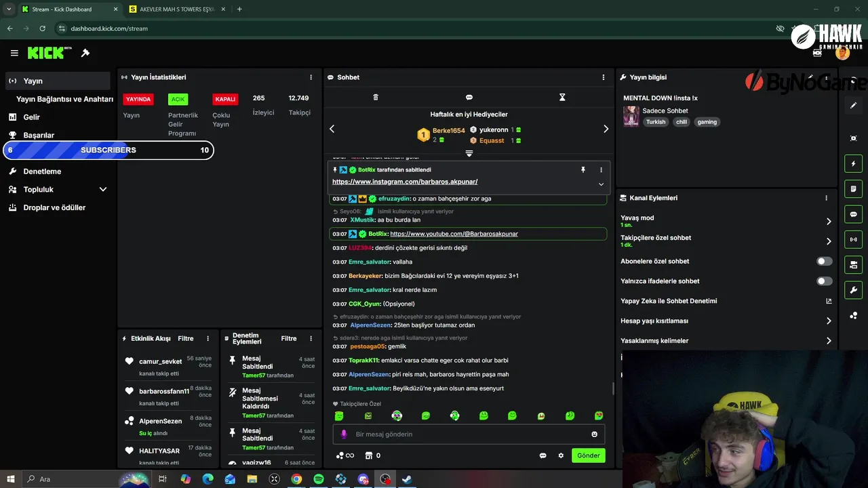Image resolution: width=868 pixels, height=488 pixels.
Task: Click the first green follower emote
Action: pyautogui.click(x=339, y=415)
